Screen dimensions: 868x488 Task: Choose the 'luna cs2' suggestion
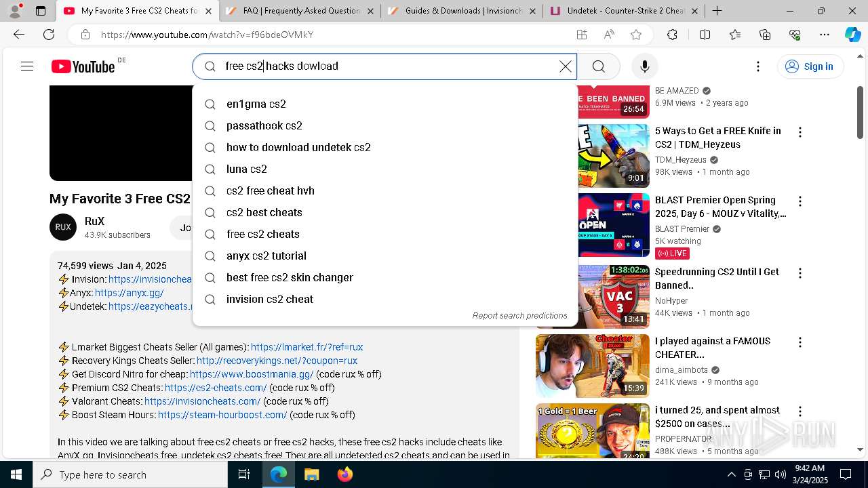tap(385, 169)
